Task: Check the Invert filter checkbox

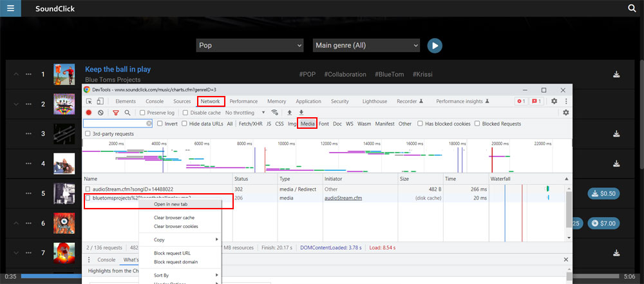Action: coord(160,124)
